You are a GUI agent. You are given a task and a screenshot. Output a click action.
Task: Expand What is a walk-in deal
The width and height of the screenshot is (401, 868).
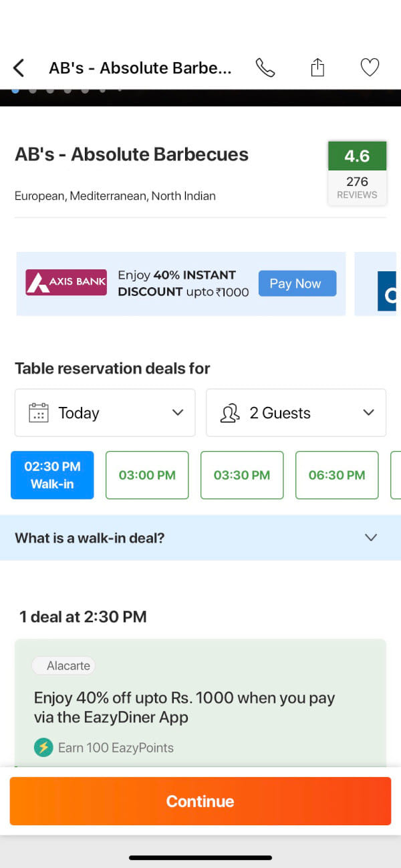[200, 538]
